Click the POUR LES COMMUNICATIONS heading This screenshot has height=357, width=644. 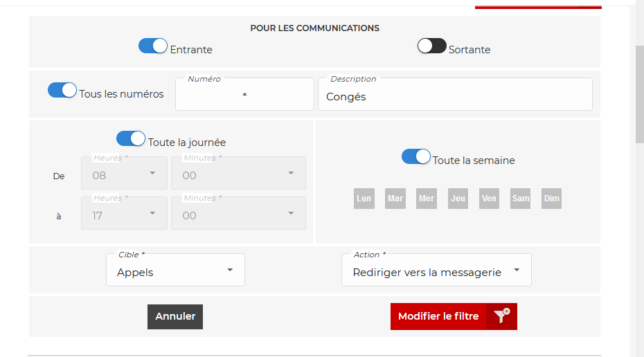click(x=314, y=28)
